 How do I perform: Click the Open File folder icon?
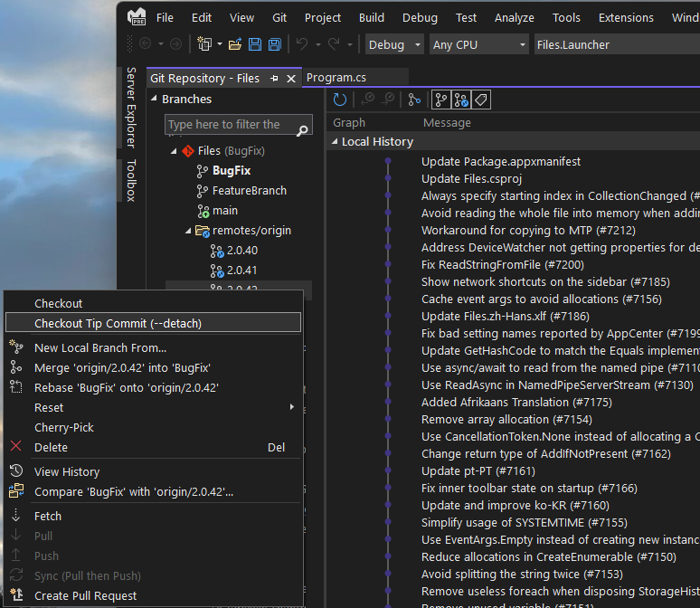(235, 44)
